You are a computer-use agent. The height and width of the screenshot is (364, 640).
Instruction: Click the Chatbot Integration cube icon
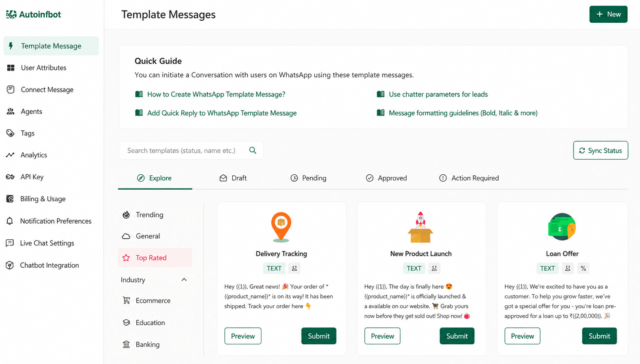[x=10, y=265]
